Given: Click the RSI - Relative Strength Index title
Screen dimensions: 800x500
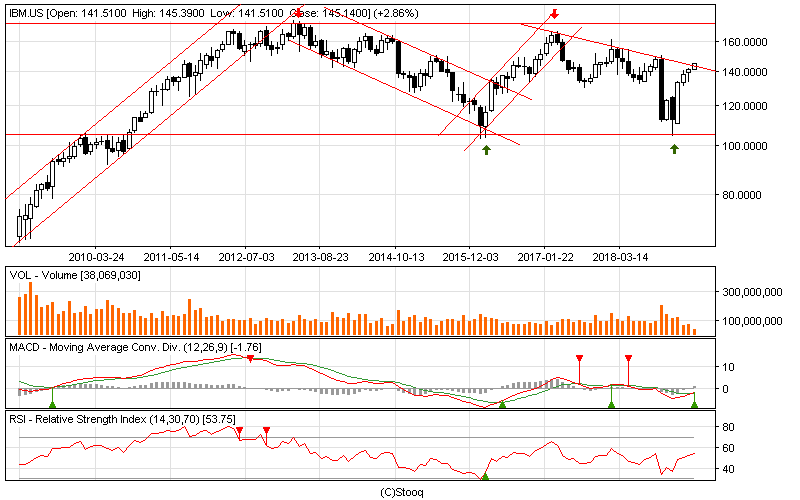Looking at the screenshot, I should (x=122, y=419).
